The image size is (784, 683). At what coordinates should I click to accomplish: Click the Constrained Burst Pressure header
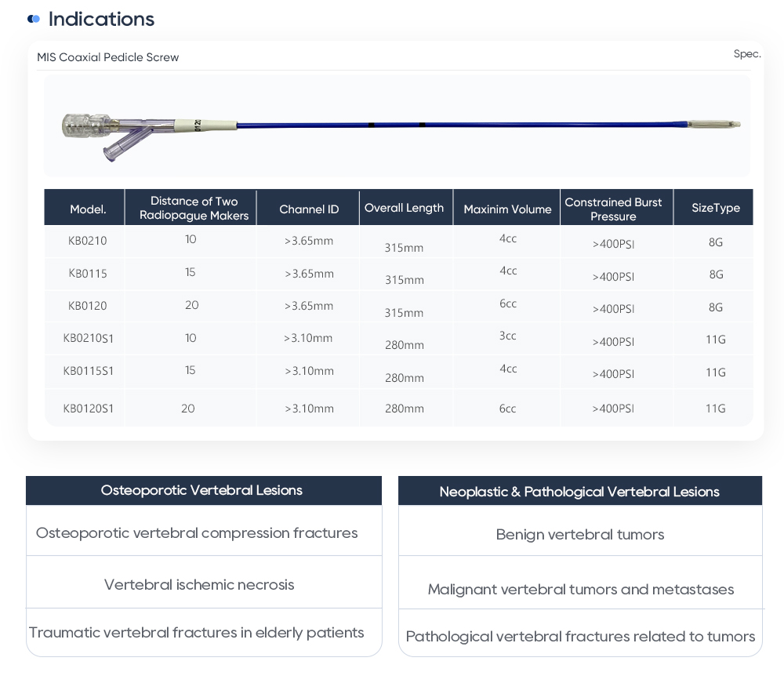coord(613,209)
